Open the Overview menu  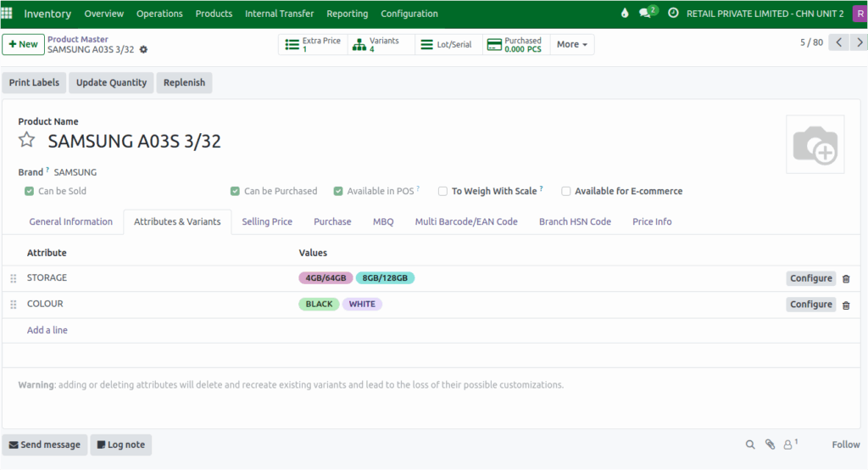pyautogui.click(x=104, y=14)
